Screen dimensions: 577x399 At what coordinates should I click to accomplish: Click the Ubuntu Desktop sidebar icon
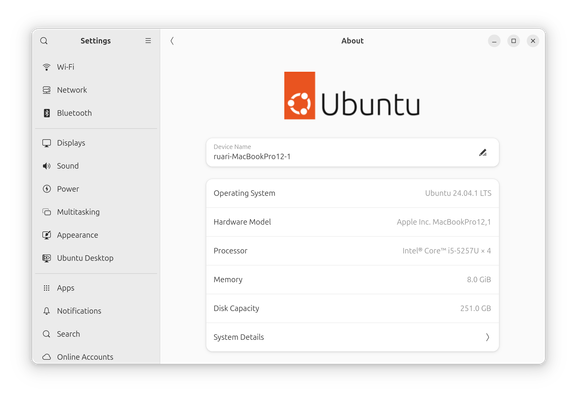[46, 258]
